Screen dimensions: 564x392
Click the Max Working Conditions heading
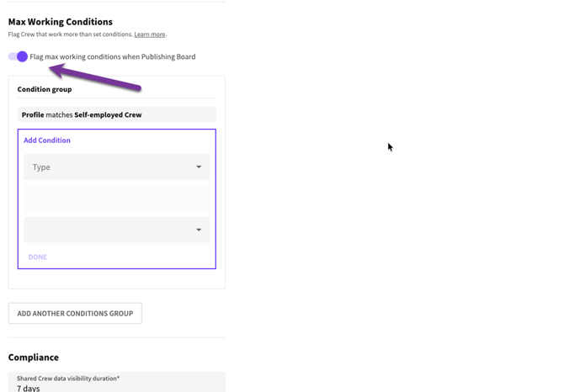pos(61,22)
